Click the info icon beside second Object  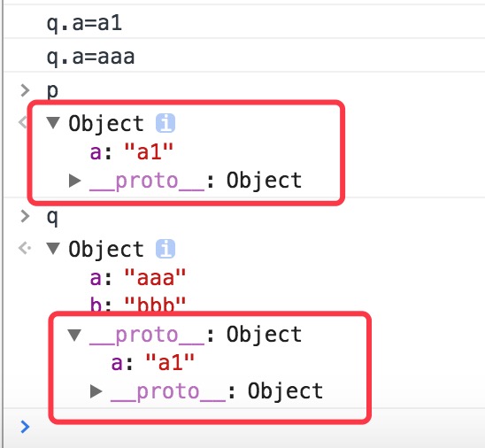point(166,249)
